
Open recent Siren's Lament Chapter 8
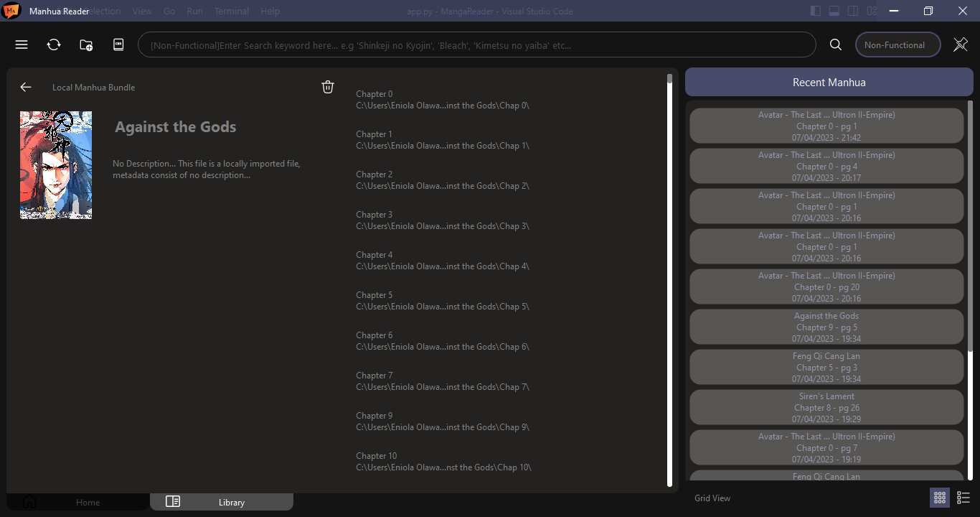(x=826, y=408)
